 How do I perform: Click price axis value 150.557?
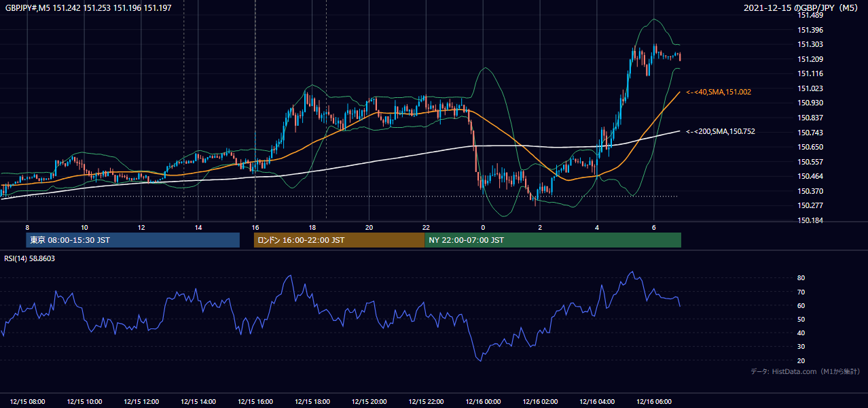click(x=810, y=162)
